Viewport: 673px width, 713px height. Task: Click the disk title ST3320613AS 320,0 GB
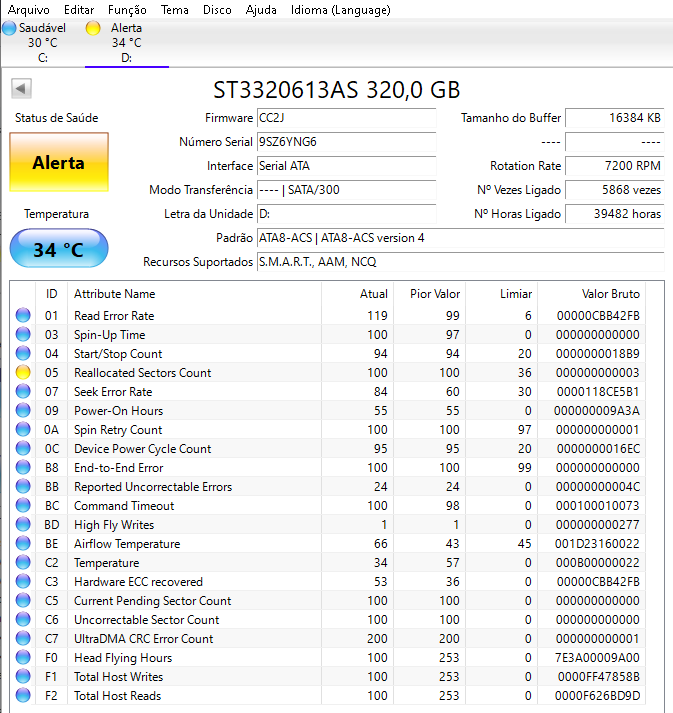coord(337,90)
